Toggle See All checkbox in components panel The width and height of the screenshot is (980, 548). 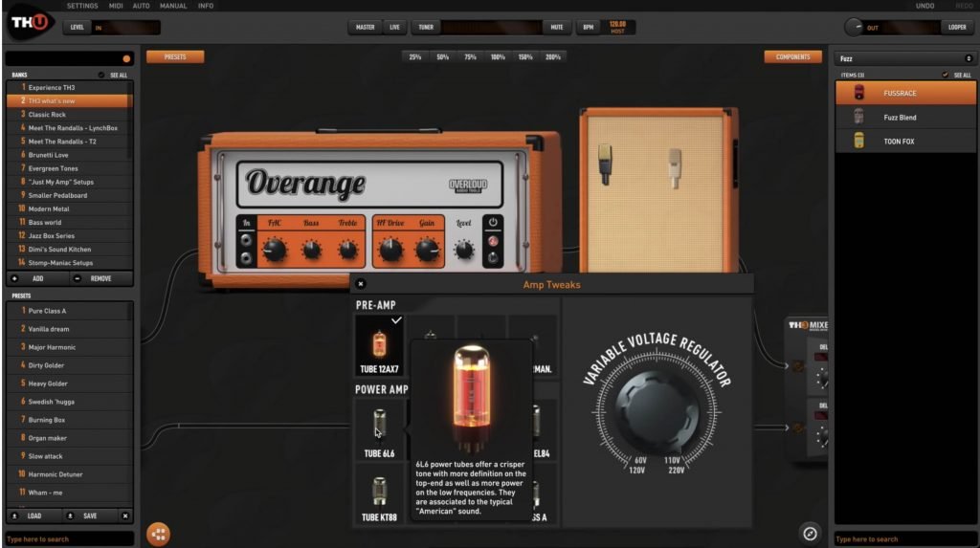946,75
